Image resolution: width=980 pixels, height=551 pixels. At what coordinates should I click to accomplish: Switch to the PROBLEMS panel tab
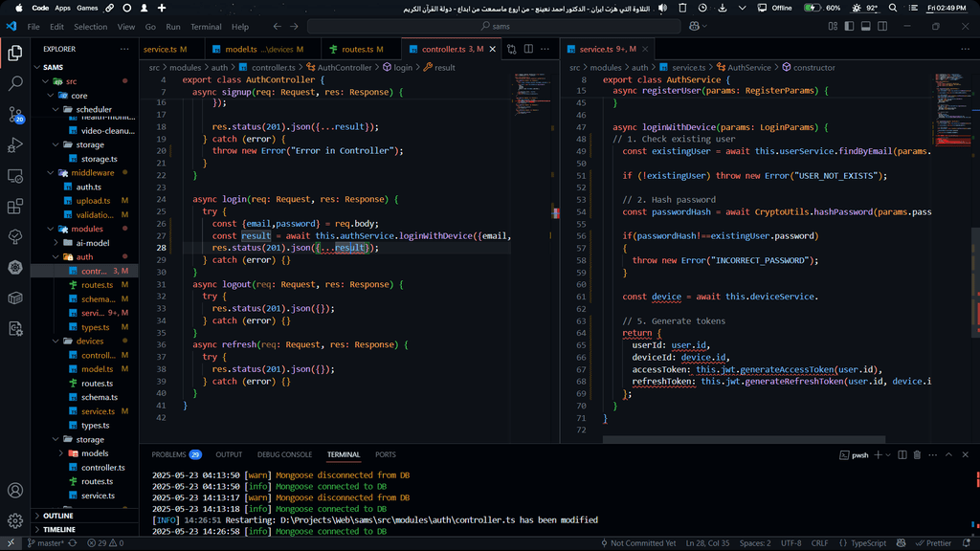tap(176, 454)
